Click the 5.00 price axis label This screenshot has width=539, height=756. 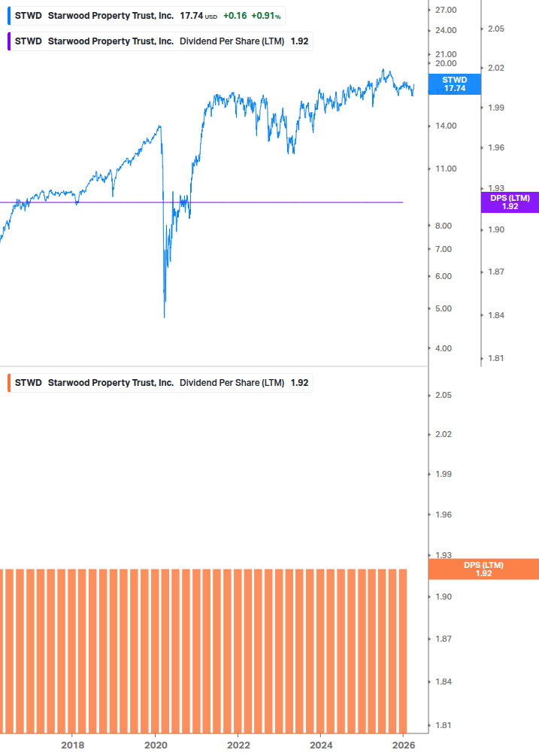click(443, 308)
